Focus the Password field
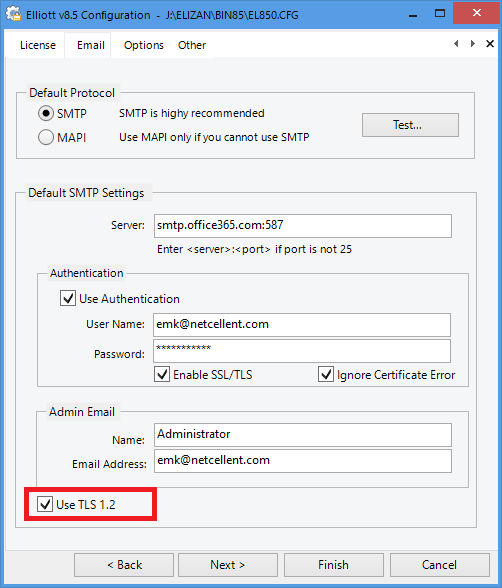This screenshot has height=588, width=502. pos(302,351)
